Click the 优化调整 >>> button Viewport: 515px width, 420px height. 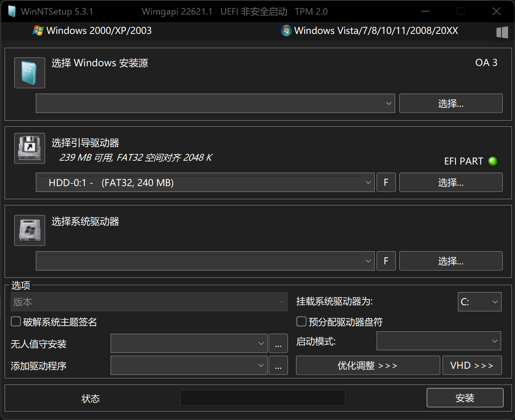tap(368, 365)
